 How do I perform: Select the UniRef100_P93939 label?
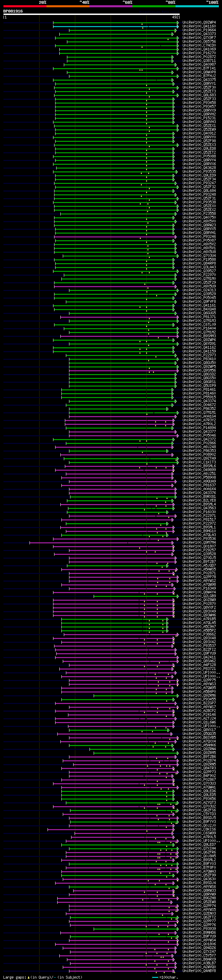(x=199, y=929)
